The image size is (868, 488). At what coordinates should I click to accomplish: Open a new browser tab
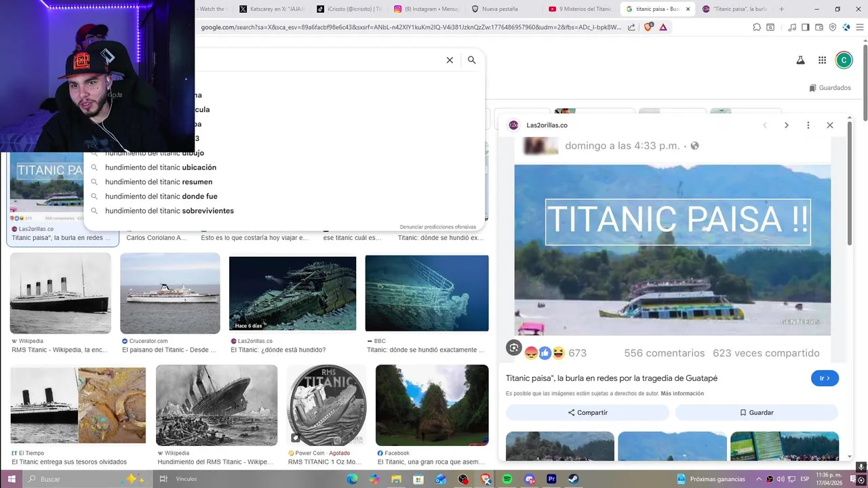tap(781, 9)
